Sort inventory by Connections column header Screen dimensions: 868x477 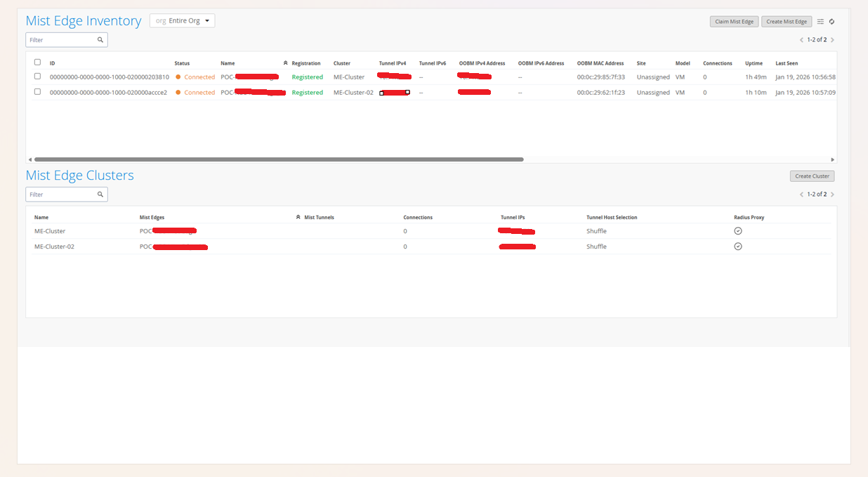pyautogui.click(x=718, y=63)
